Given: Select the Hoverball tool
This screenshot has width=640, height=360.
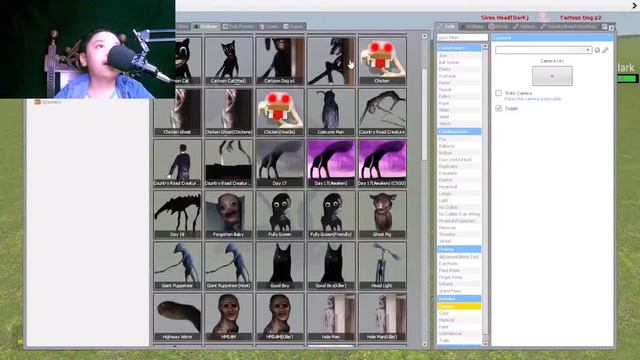Looking at the screenshot, I should [459, 187].
